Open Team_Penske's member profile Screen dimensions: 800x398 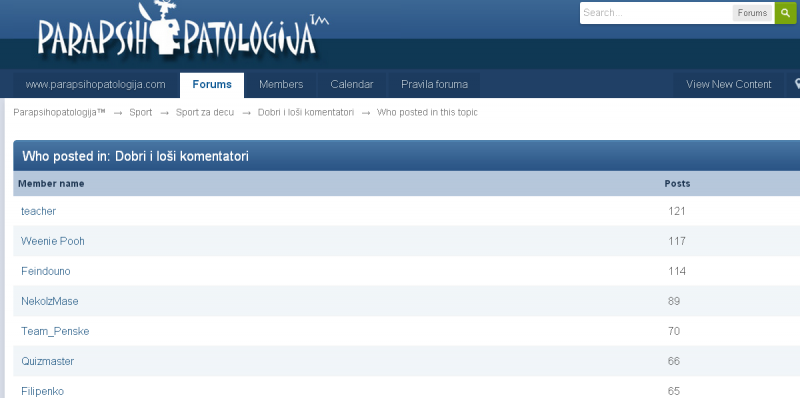pyautogui.click(x=55, y=332)
